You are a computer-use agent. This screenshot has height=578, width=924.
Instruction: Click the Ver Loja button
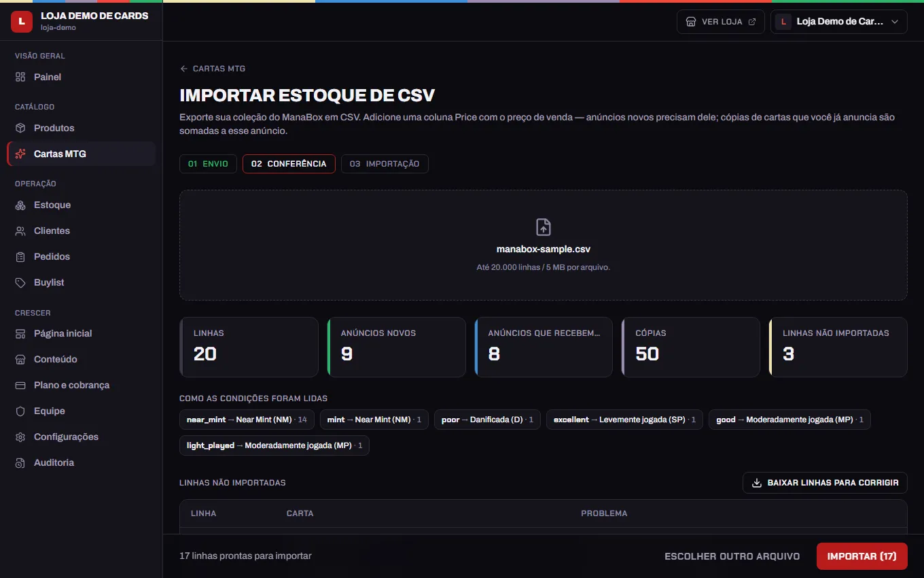[721, 22]
